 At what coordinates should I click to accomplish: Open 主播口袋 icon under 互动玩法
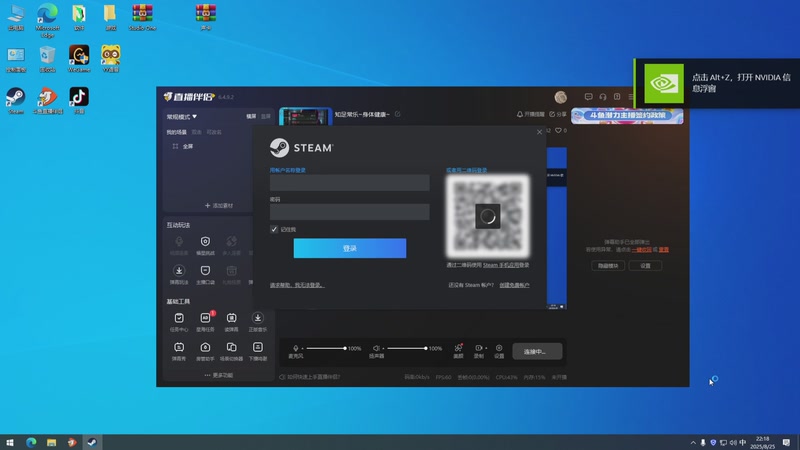tap(205, 274)
